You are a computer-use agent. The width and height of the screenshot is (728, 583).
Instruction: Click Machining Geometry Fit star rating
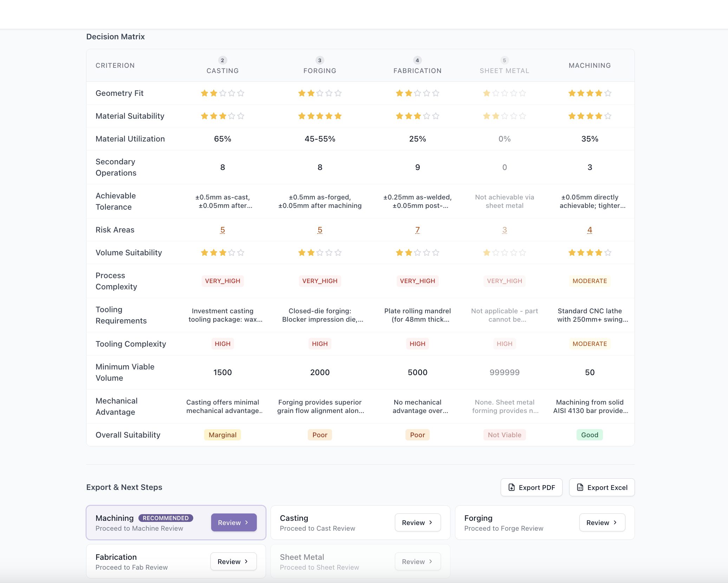[590, 93]
